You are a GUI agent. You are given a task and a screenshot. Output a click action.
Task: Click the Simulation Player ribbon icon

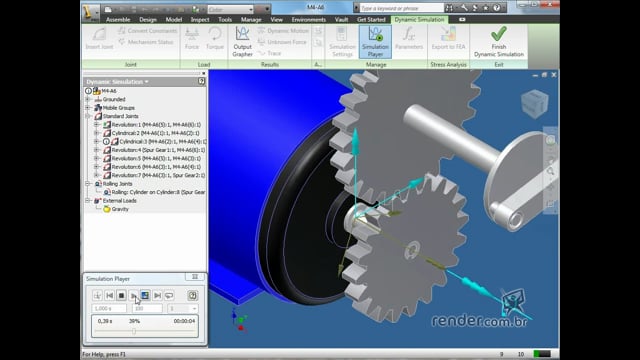(x=375, y=42)
